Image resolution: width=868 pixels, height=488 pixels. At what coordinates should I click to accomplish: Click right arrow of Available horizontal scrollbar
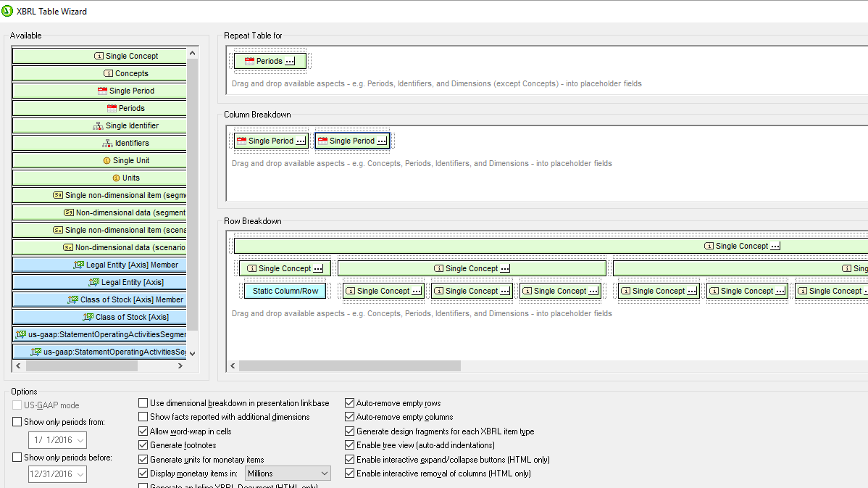coord(180,365)
